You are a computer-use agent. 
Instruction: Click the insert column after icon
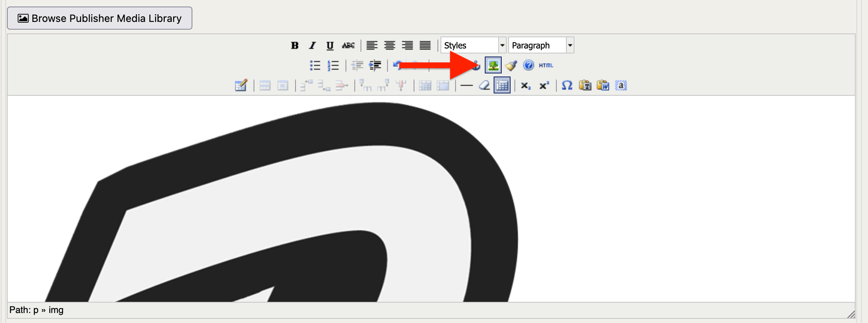[x=384, y=85]
